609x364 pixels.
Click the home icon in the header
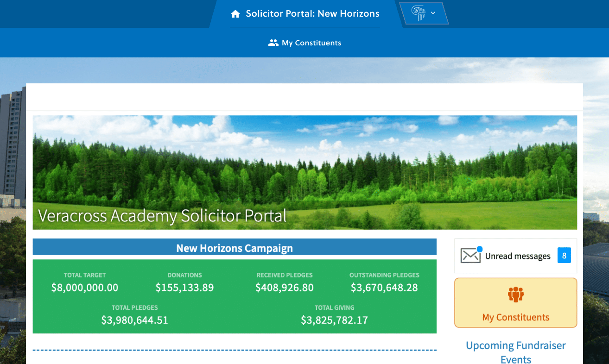235,14
